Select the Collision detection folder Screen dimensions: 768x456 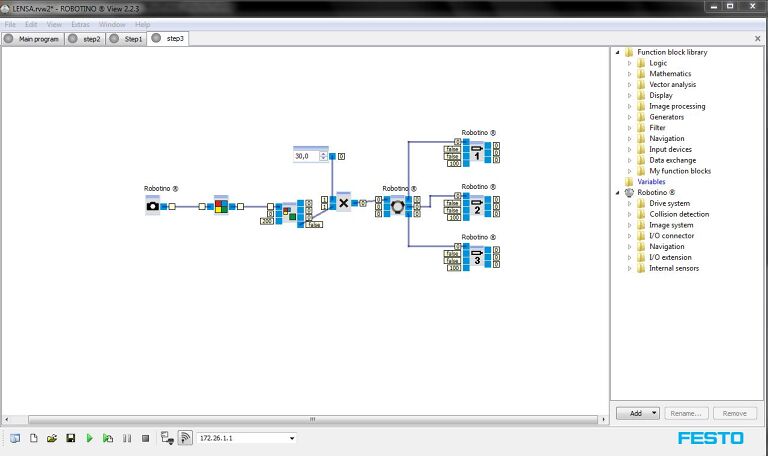[x=679, y=214]
